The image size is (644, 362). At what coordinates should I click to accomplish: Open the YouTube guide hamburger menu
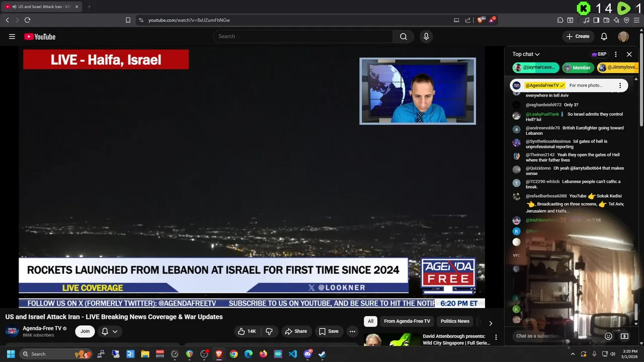[x=12, y=37]
